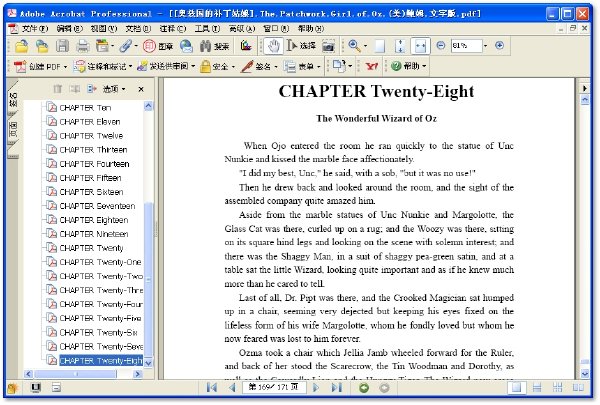This screenshot has height=405, width=600.
Task: Click the Print icon in the toolbar
Action: [x=82, y=46]
